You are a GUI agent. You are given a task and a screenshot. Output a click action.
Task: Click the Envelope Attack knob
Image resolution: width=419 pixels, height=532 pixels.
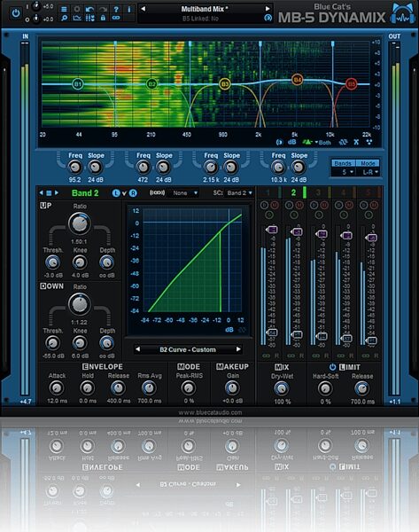click(57, 387)
